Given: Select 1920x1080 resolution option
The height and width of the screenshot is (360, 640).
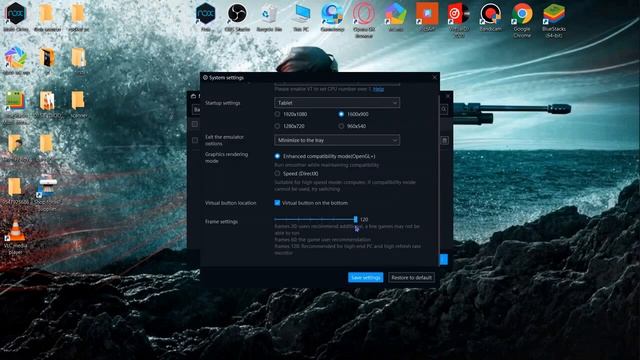Looking at the screenshot, I should [x=292, y=114].
